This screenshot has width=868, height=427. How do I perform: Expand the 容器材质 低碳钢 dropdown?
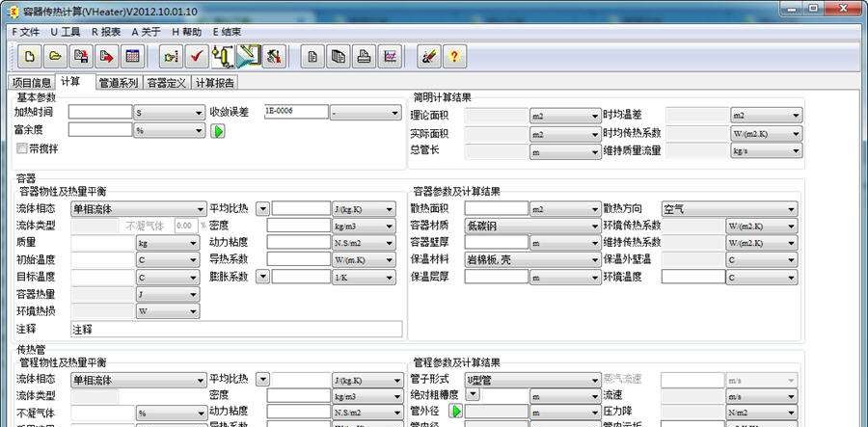click(x=533, y=226)
